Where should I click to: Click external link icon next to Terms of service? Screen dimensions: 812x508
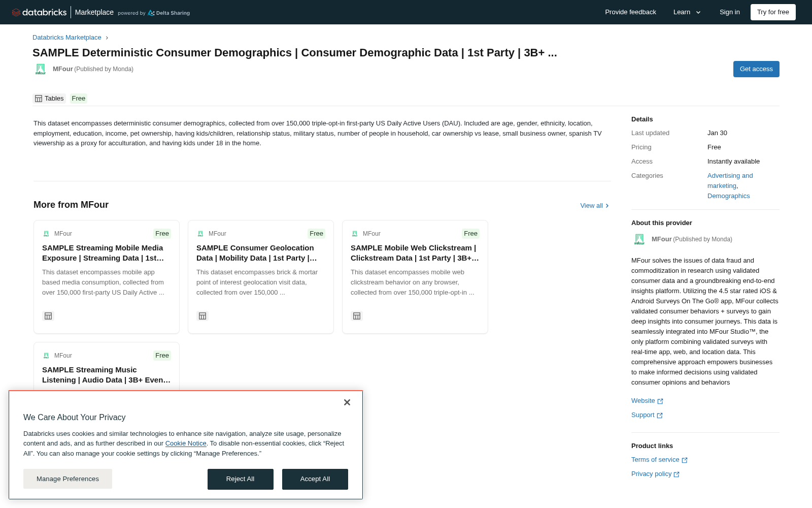click(x=685, y=460)
